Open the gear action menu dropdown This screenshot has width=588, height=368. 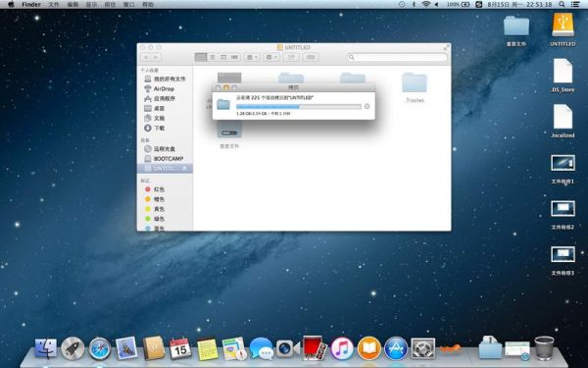pyautogui.click(x=271, y=57)
